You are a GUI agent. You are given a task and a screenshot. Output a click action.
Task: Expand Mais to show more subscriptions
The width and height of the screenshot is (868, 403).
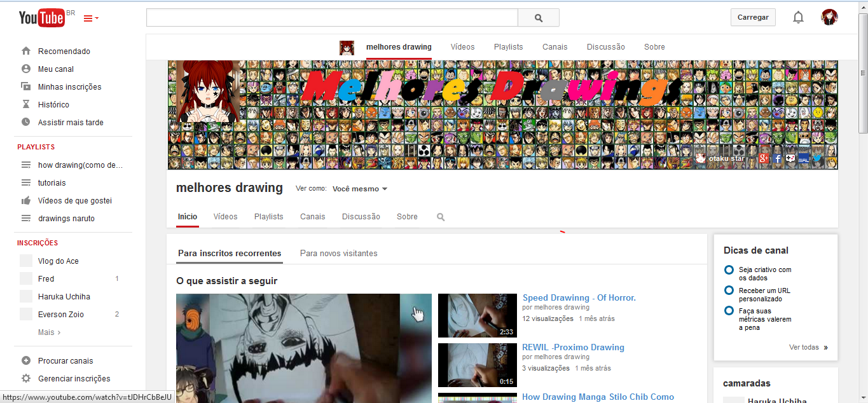[49, 332]
